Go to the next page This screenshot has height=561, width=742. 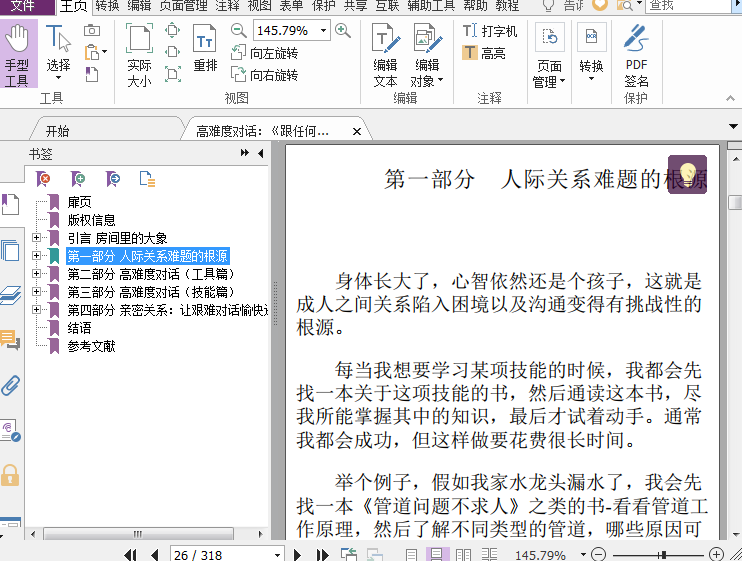(297, 554)
